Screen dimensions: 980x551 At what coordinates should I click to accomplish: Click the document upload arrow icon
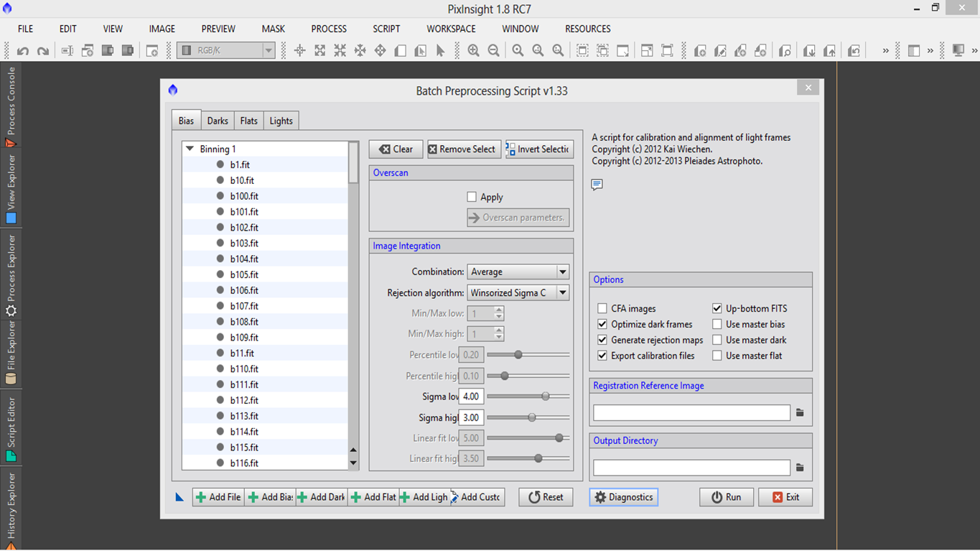[x=829, y=50]
